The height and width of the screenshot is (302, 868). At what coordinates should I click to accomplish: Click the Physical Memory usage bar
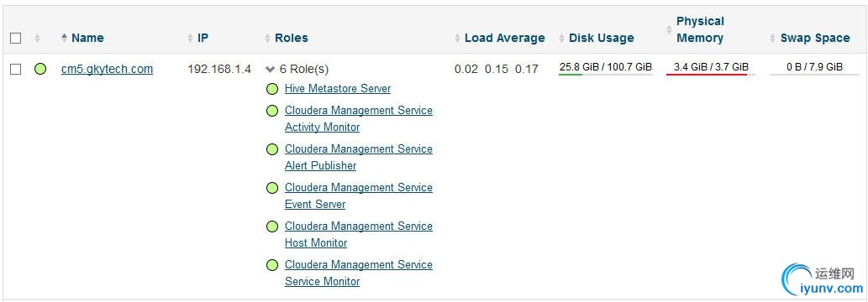pyautogui.click(x=711, y=68)
